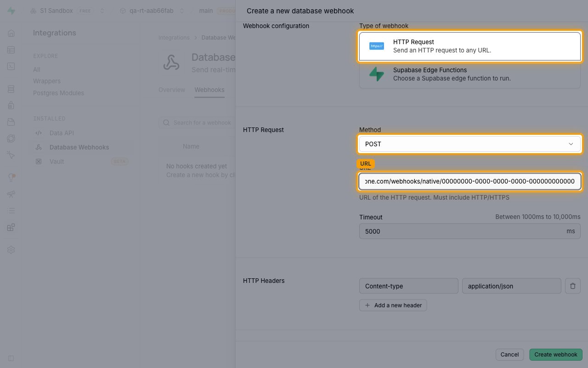This screenshot has height=368, width=588.
Task: Click the Vault icon in Installed list
Action: point(39,161)
